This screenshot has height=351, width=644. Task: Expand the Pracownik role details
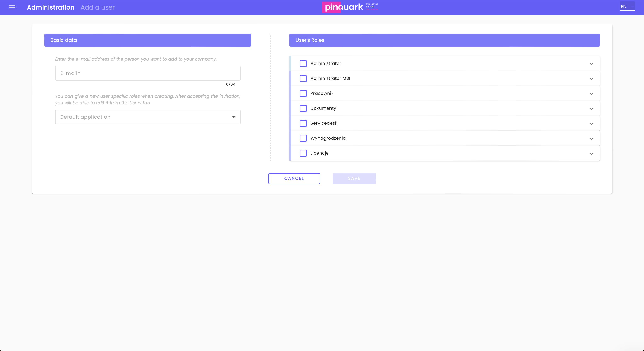pyautogui.click(x=591, y=94)
